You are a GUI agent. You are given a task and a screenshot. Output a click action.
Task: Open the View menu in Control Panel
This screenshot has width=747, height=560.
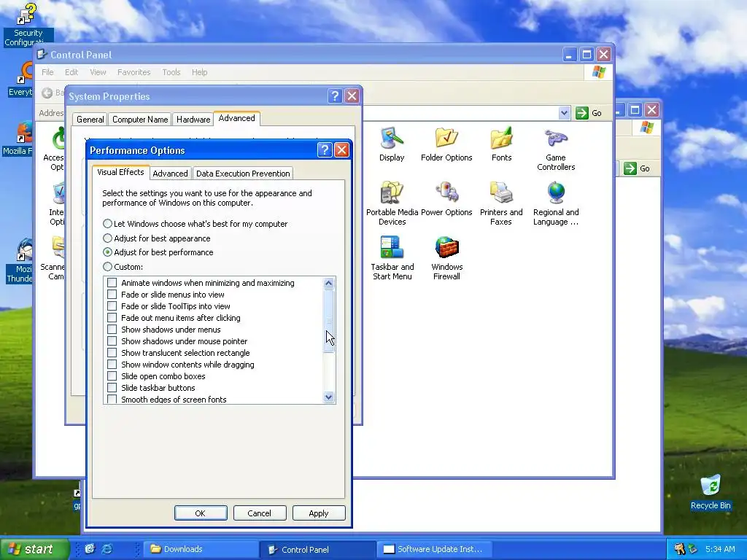click(x=98, y=72)
